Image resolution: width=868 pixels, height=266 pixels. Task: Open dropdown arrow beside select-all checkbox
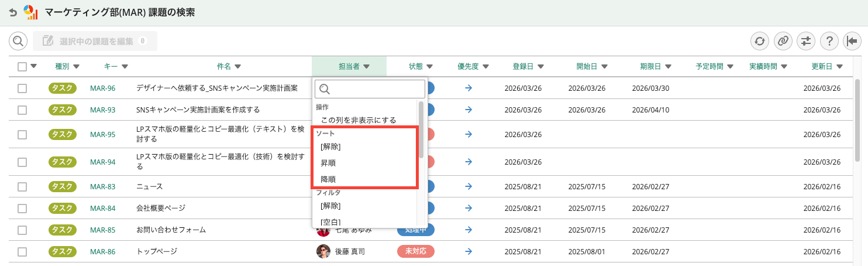[x=33, y=67]
